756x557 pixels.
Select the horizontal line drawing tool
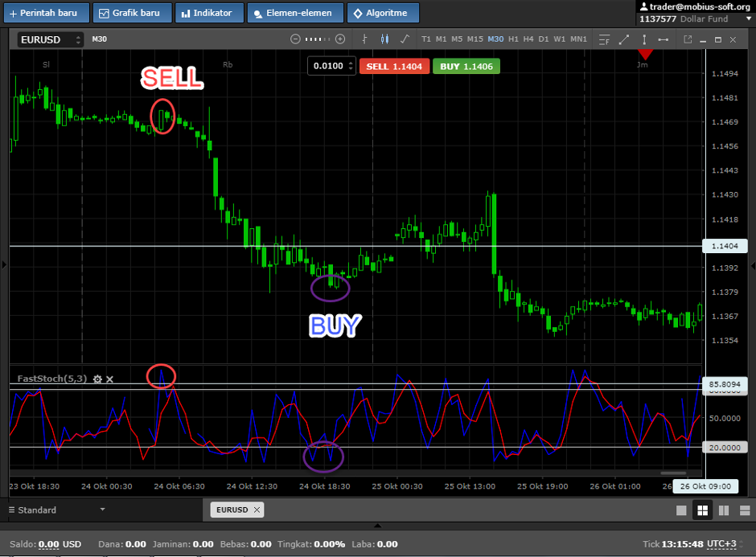664,39
